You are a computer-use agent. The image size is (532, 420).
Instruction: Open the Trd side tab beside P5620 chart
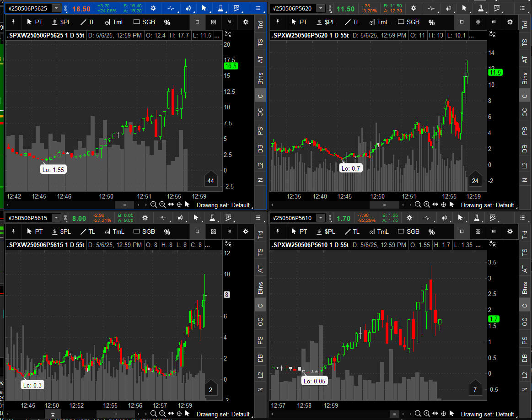click(x=525, y=25)
